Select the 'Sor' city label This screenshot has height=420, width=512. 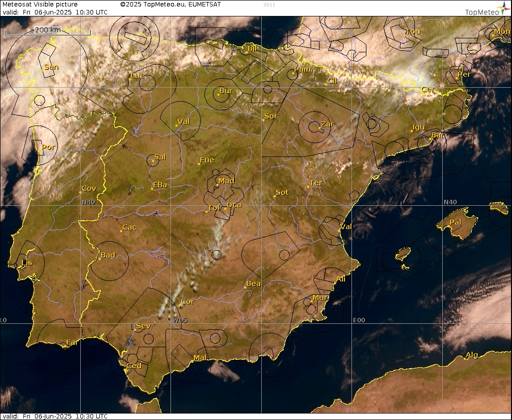(271, 116)
